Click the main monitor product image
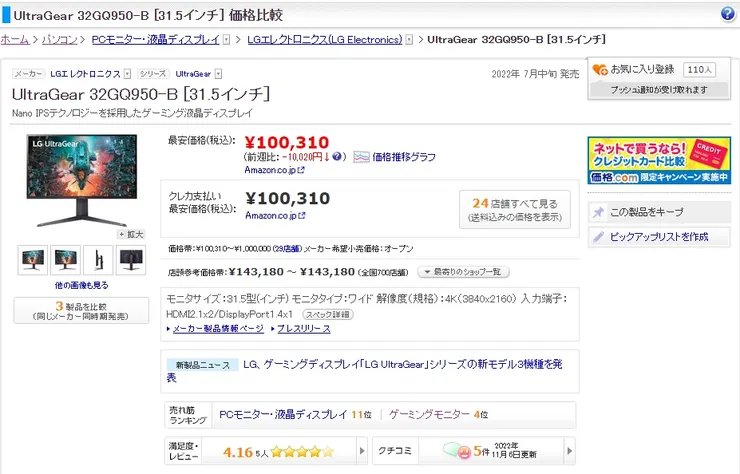 tap(82, 180)
